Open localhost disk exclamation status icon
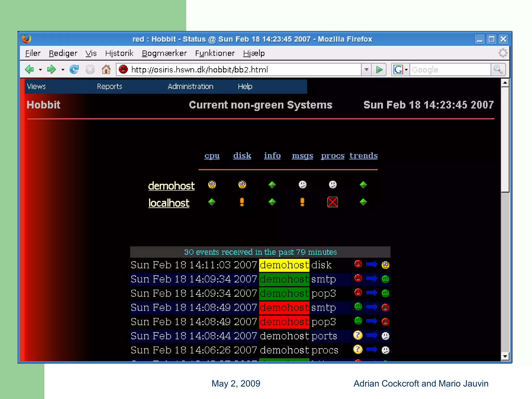 [x=242, y=202]
